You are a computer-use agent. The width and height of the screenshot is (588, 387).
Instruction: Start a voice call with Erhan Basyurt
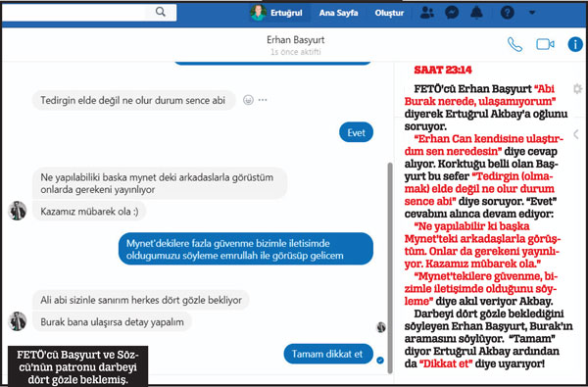(514, 45)
